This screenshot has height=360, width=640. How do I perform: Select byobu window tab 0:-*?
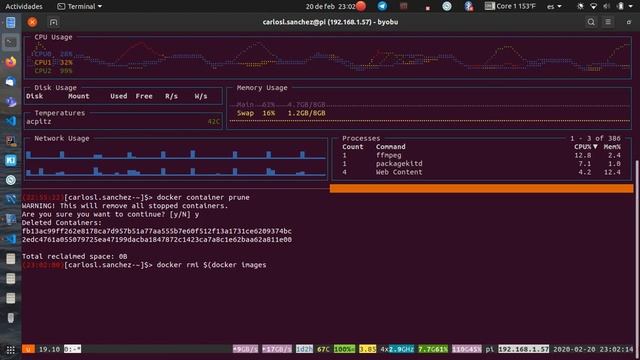[x=72, y=349]
